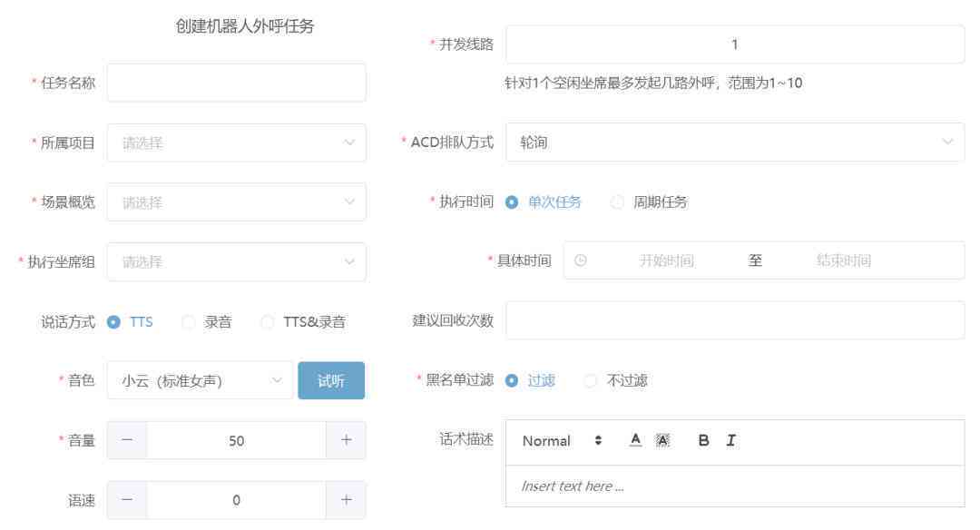Click the 建议回收次数 input field
Viewport: 980px width, 530px height.
point(735,320)
